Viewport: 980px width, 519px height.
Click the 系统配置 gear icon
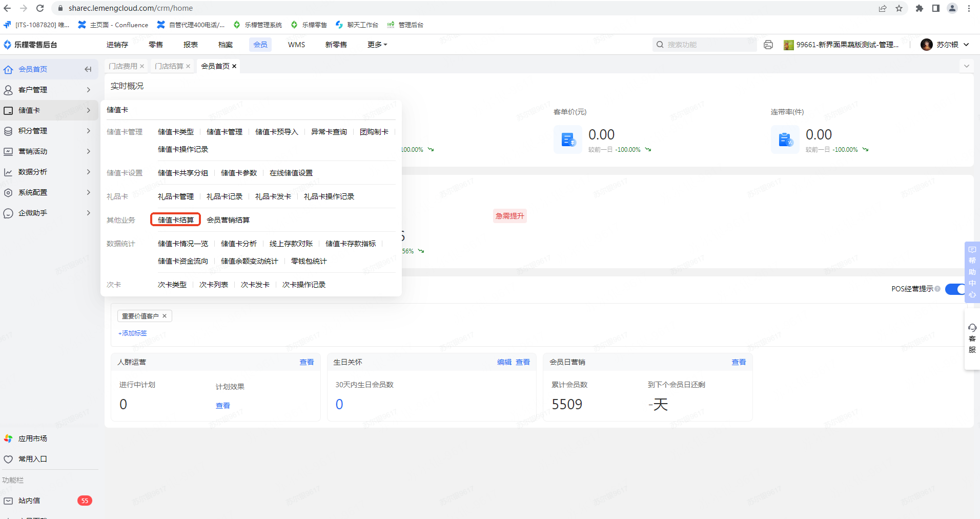(8, 192)
